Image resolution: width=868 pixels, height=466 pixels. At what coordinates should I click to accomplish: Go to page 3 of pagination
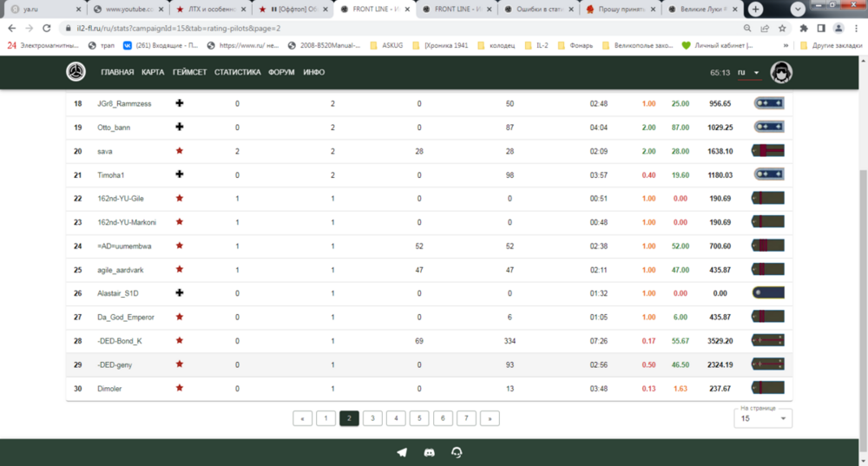(x=372, y=418)
